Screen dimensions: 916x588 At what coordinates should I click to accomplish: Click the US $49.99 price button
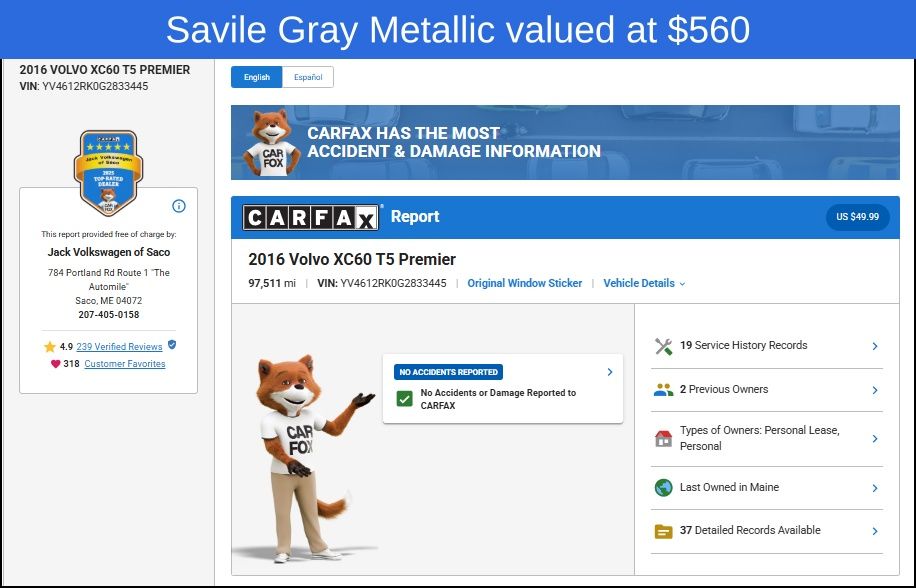[857, 217]
